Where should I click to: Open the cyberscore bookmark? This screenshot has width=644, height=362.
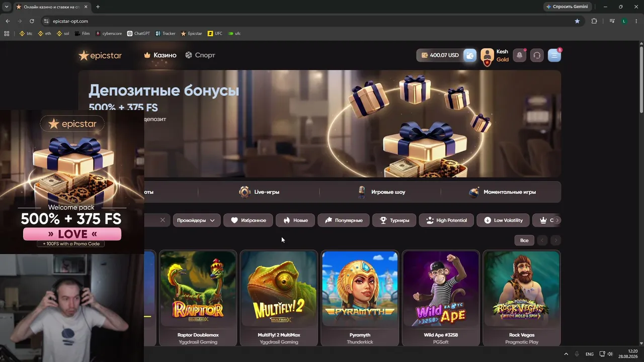(109, 34)
